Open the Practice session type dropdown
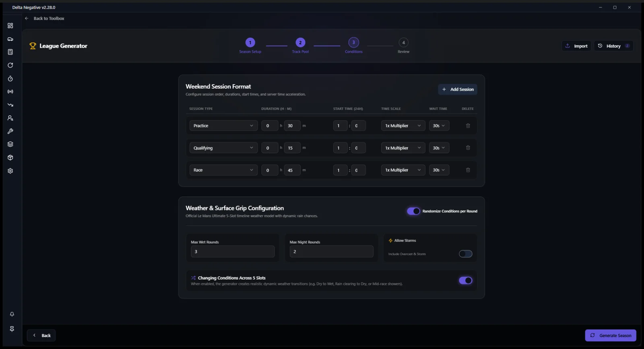This screenshot has height=349, width=644. tap(223, 126)
